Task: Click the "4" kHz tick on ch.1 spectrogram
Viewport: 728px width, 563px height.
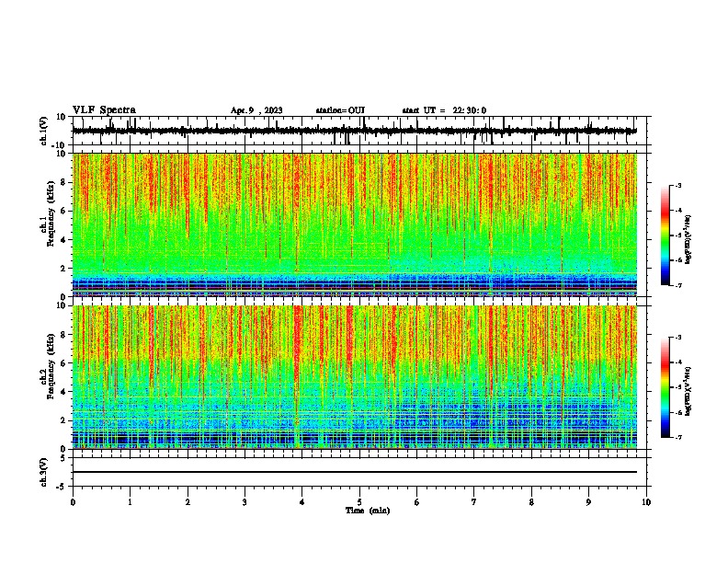Action: (63, 240)
